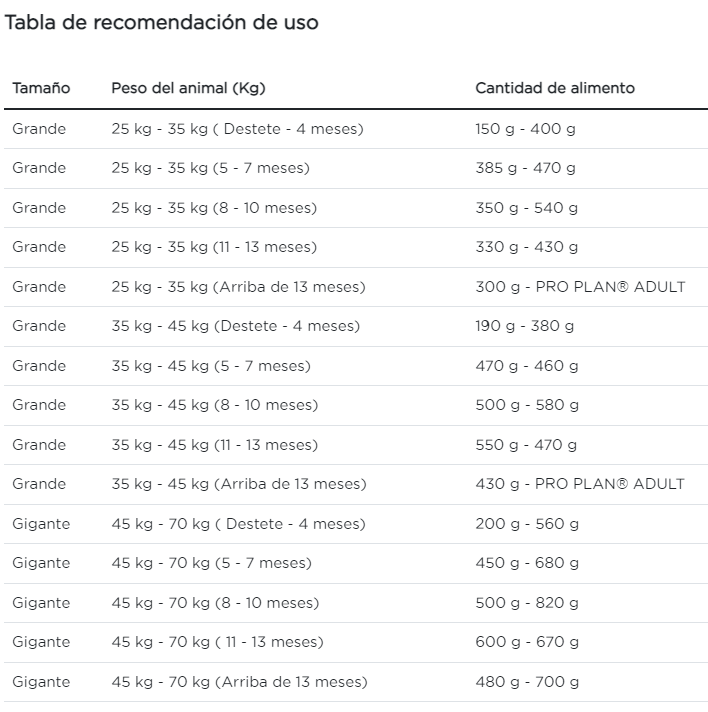Image resolution: width=708 pixels, height=712 pixels.
Task: Select the "Peso del animal (Kg)" column header
Action: 188,88
